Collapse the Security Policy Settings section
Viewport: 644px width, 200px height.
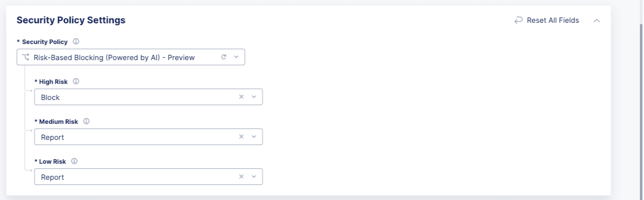[597, 20]
